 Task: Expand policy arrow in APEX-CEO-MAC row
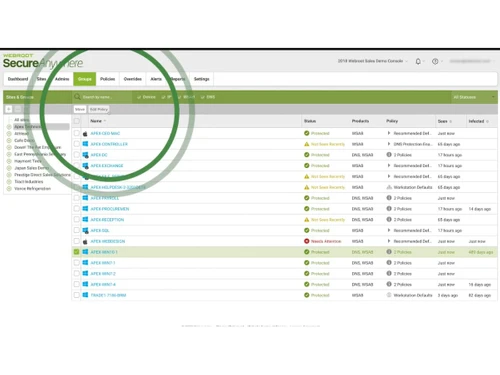(x=389, y=133)
